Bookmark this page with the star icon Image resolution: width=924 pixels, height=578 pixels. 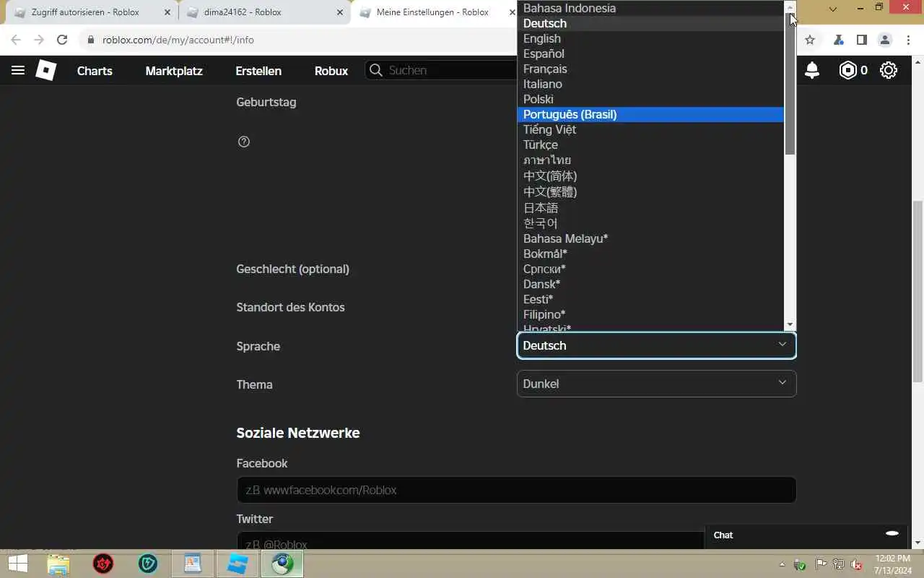tap(810, 40)
